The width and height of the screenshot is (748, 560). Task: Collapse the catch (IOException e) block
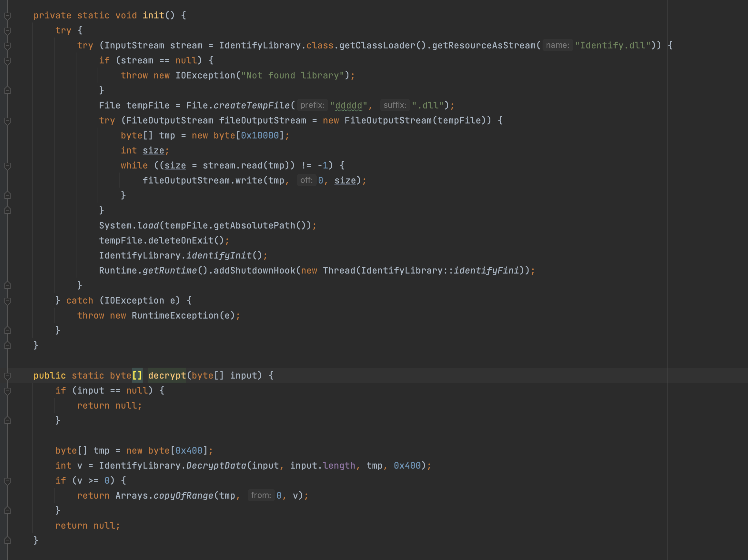point(8,301)
